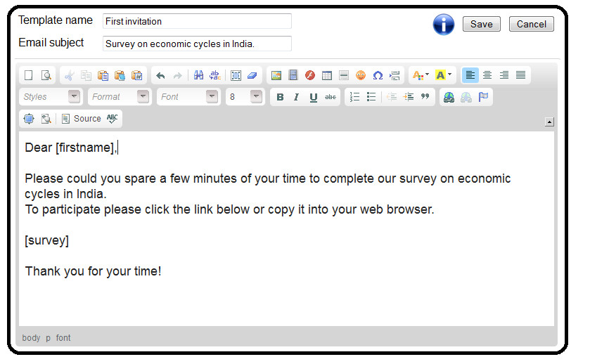Toggle bold formatting

pos(280,97)
